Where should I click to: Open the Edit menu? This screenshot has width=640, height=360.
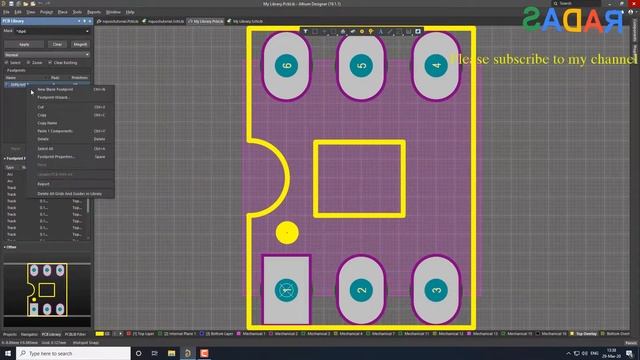[x=18, y=12]
